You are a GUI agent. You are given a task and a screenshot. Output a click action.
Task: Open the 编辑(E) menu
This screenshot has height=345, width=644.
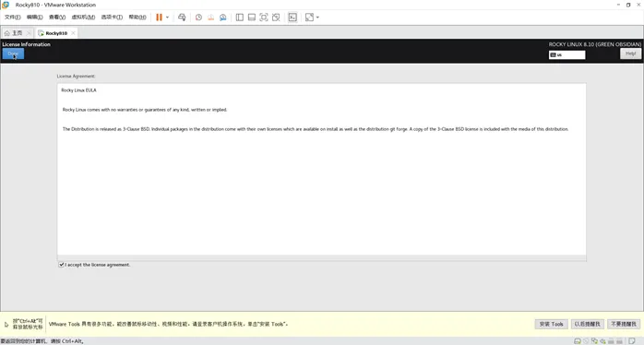point(34,18)
